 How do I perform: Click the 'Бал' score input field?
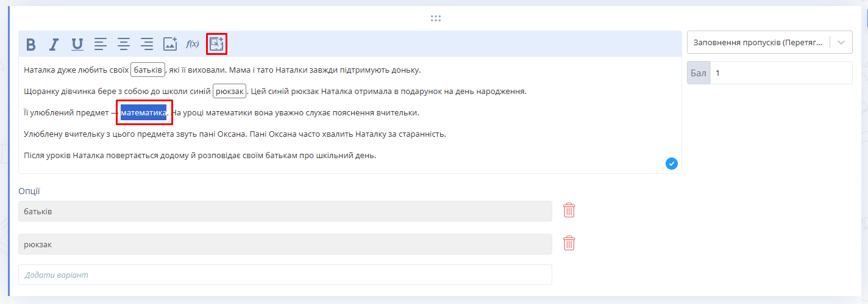tap(780, 73)
